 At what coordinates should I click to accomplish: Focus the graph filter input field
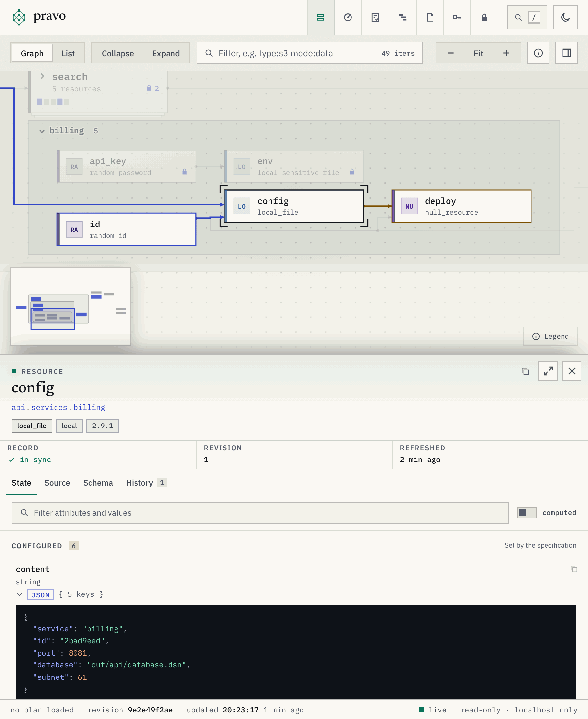coord(310,53)
